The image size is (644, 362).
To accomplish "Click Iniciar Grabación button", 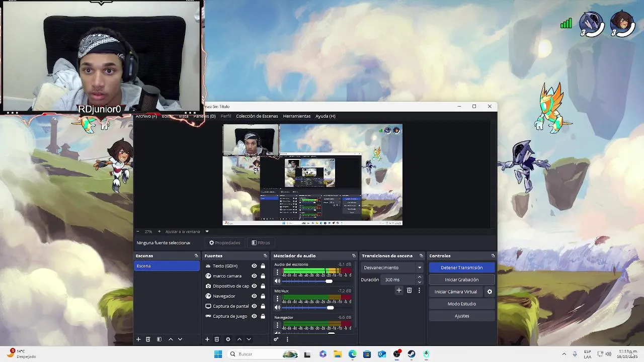I will pos(462,280).
